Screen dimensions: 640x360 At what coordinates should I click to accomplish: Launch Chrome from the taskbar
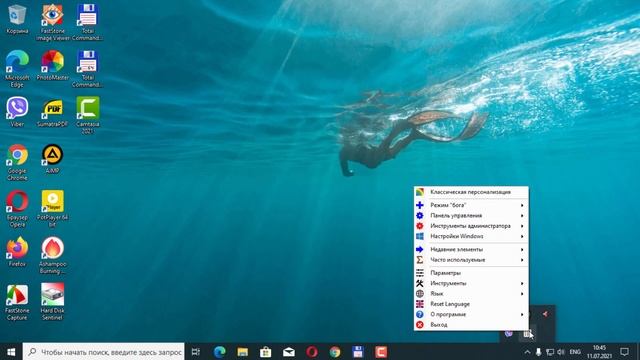pos(335,351)
